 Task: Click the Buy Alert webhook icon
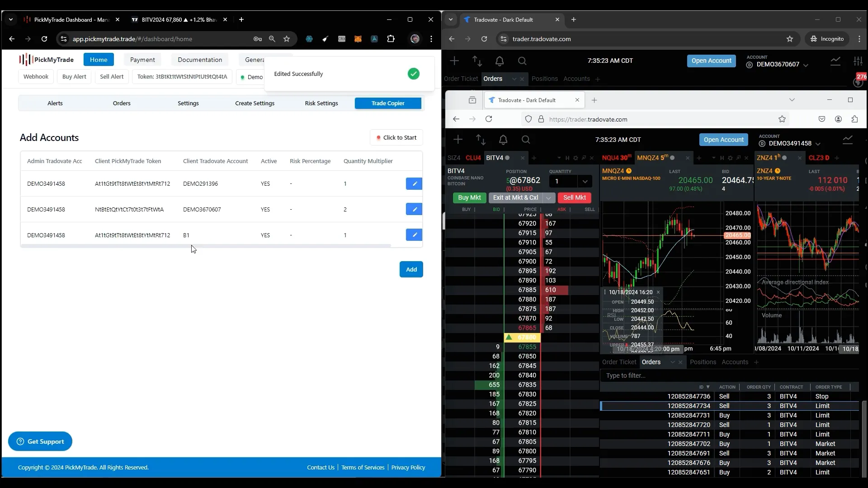[x=74, y=76]
